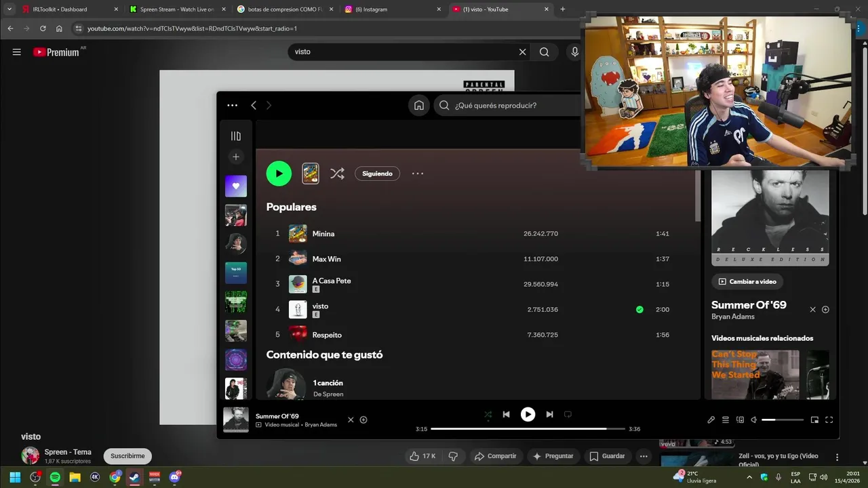The image size is (868, 488).
Task: Switch to IRLToolkit Dashboard tab
Action: point(69,9)
